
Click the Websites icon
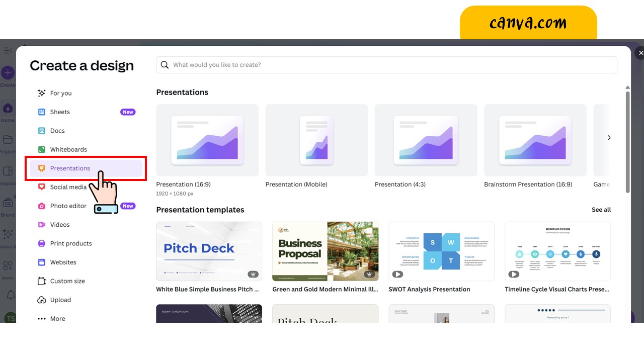pos(42,262)
